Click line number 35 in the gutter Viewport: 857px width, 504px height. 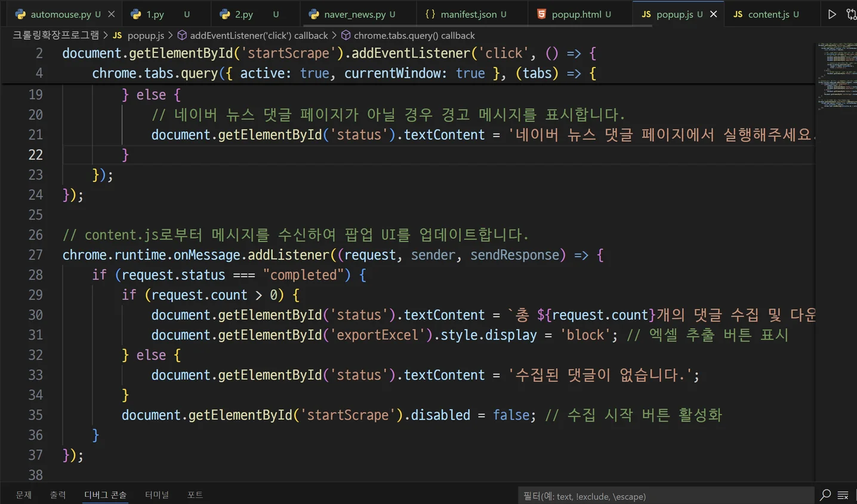[36, 415]
